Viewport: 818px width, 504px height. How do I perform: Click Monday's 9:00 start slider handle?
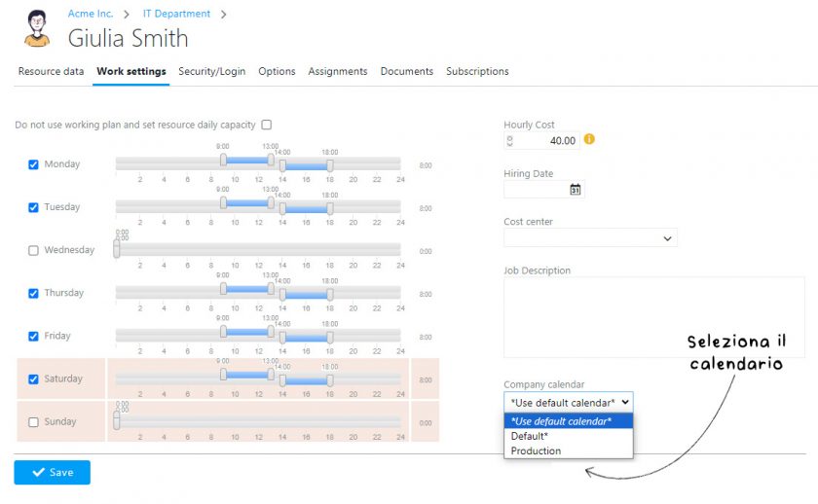pyautogui.click(x=223, y=160)
